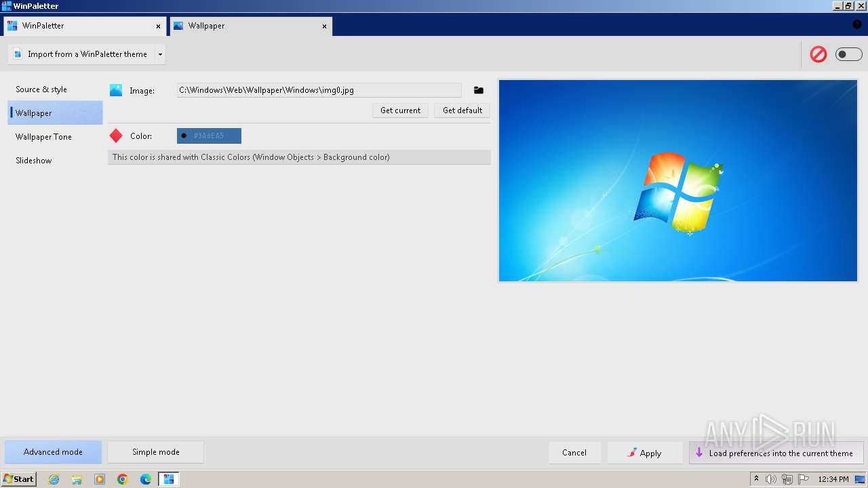The height and width of the screenshot is (488, 868).
Task: Open the Windows Start menu
Action: (x=18, y=479)
